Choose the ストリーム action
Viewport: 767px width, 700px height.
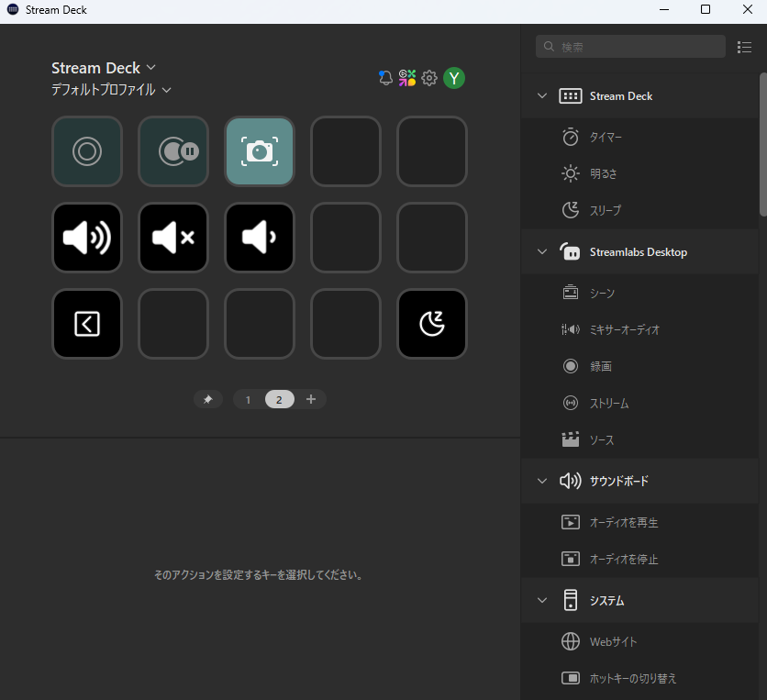coord(639,403)
